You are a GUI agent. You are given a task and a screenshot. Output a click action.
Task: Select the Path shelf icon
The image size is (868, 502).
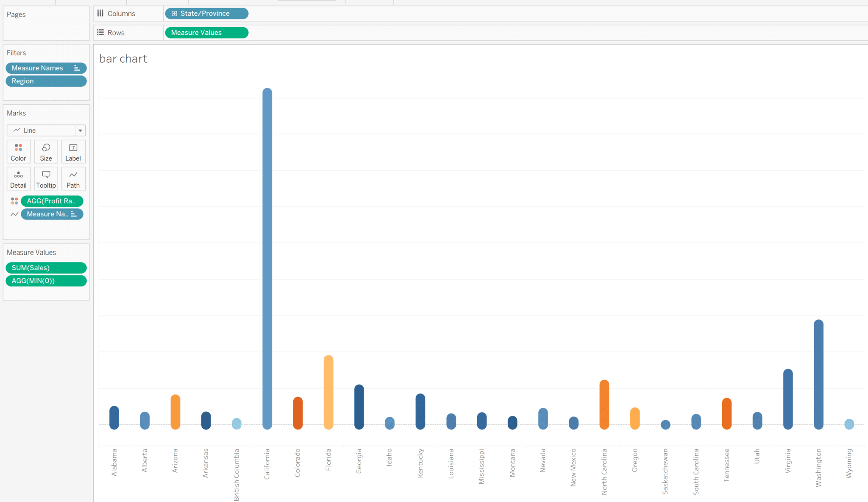click(x=73, y=178)
